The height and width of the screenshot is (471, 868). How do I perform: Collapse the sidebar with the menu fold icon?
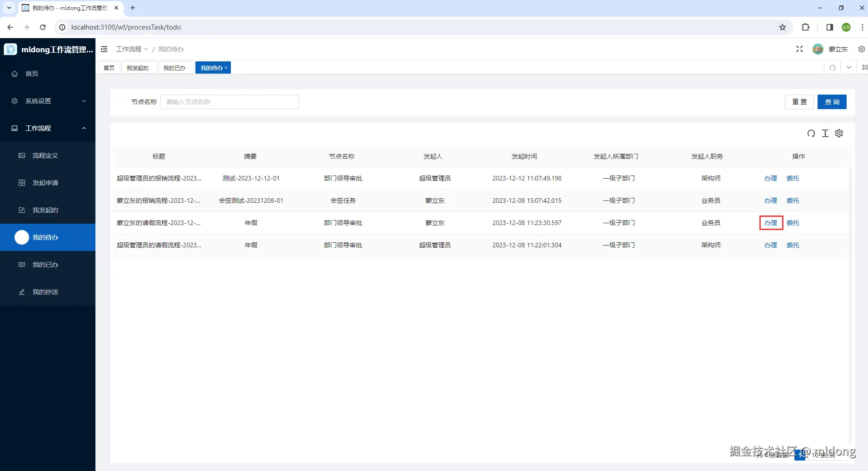(x=104, y=49)
